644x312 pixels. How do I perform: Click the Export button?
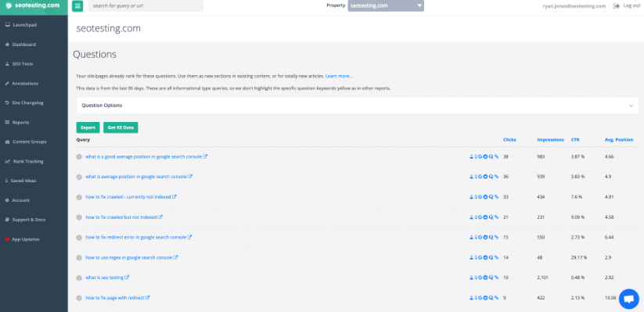point(88,127)
